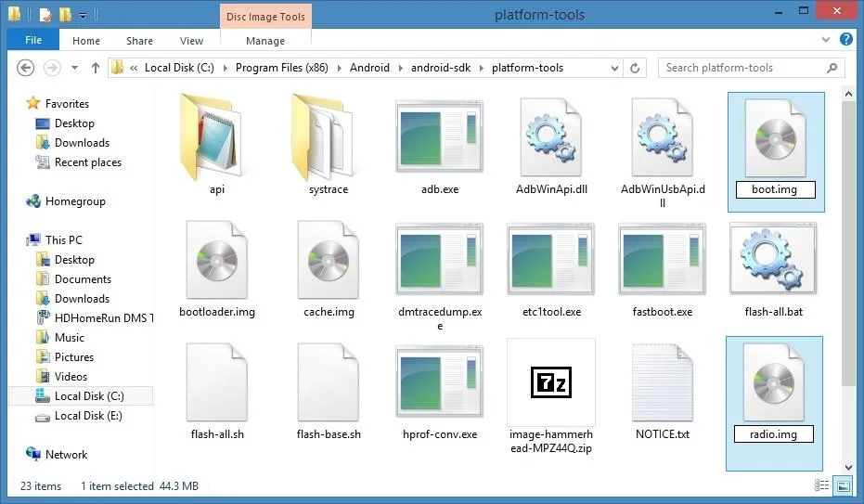Click the Disc Image Tools contextual tab
This screenshot has height=504, width=864.
[265, 17]
